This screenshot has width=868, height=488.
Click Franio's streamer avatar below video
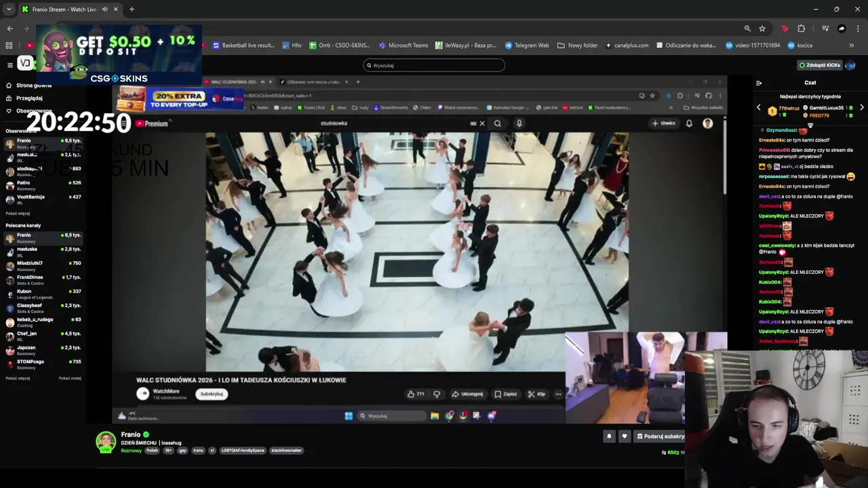(x=106, y=441)
